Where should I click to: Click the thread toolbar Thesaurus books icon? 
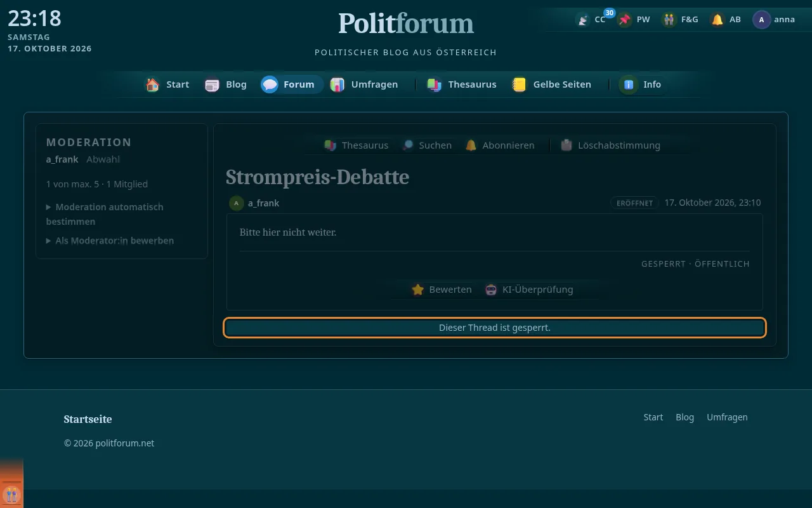tap(330, 145)
